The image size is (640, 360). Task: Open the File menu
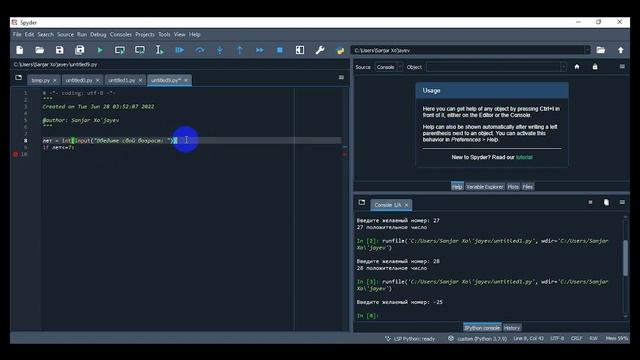coord(17,35)
